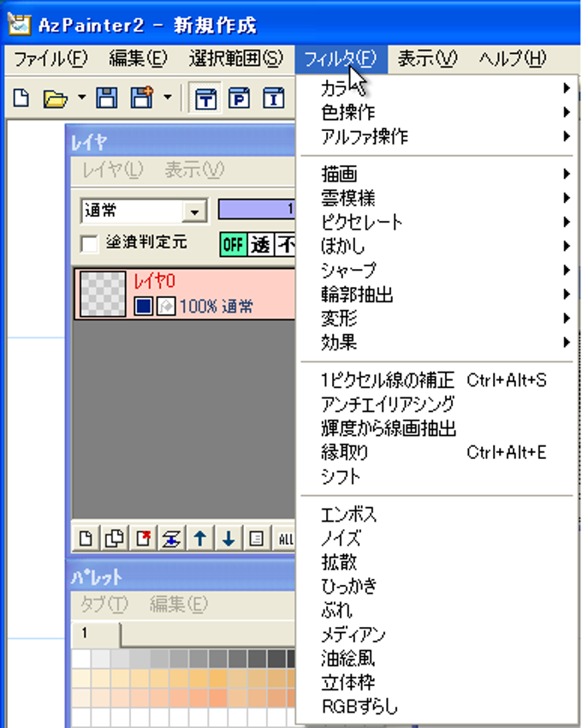The width and height of the screenshot is (582, 728).
Task: Expand the カラー filter submenu
Action: 436,87
